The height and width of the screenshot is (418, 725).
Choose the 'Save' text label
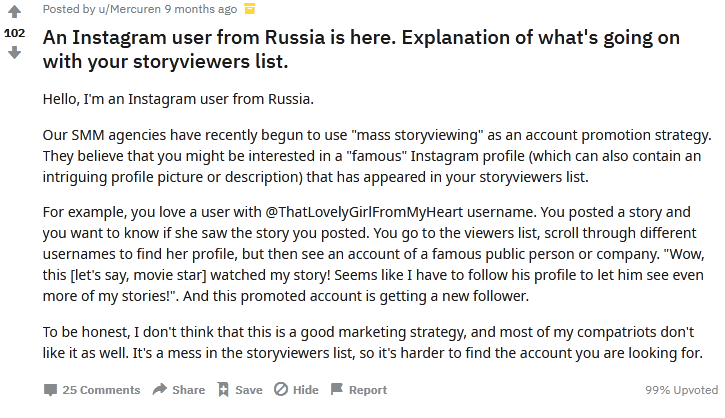coord(249,390)
